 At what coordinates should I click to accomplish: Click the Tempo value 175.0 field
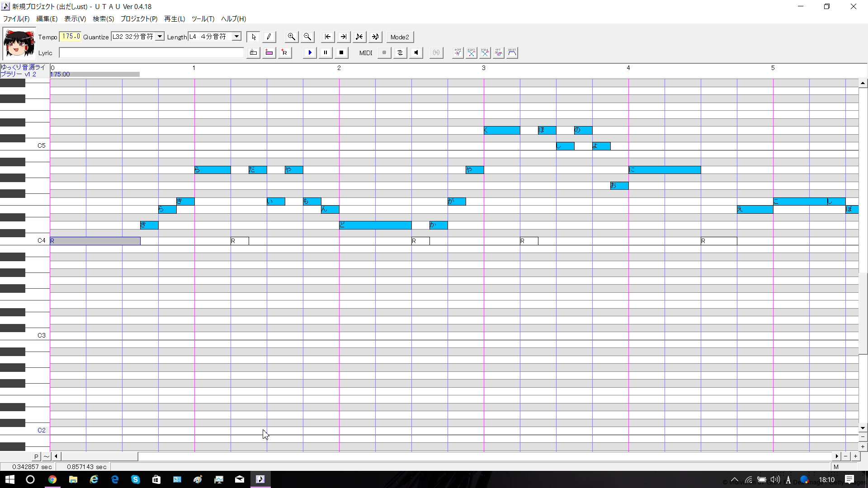tap(71, 37)
